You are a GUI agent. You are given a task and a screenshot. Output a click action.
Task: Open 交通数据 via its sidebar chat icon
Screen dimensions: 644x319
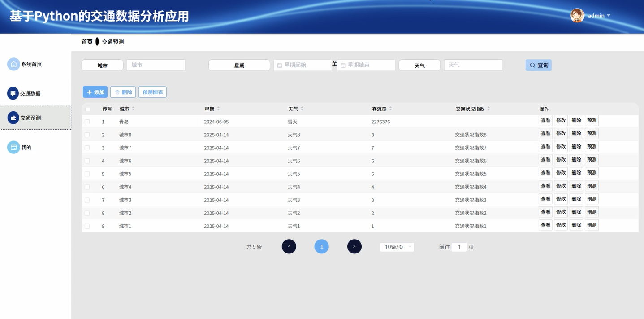pos(13,93)
